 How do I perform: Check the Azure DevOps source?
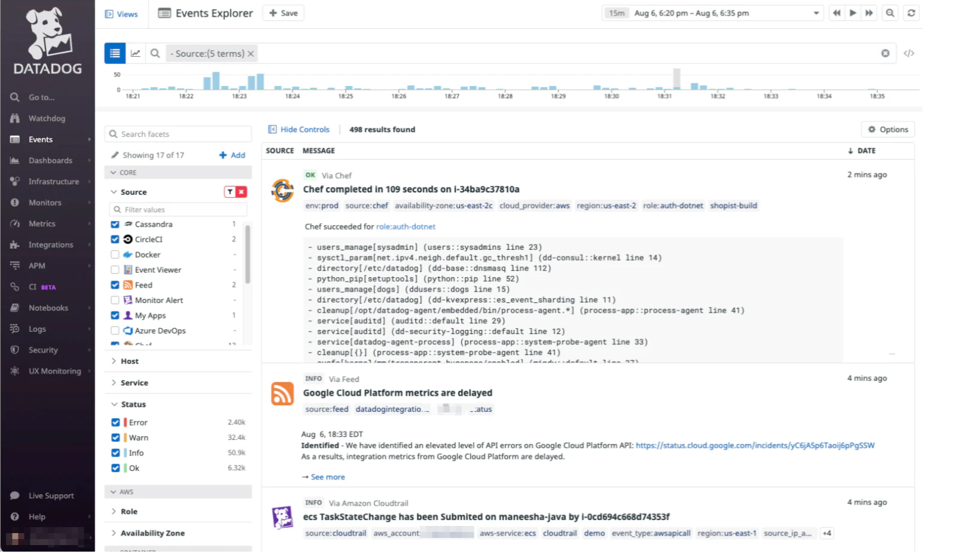tap(115, 331)
